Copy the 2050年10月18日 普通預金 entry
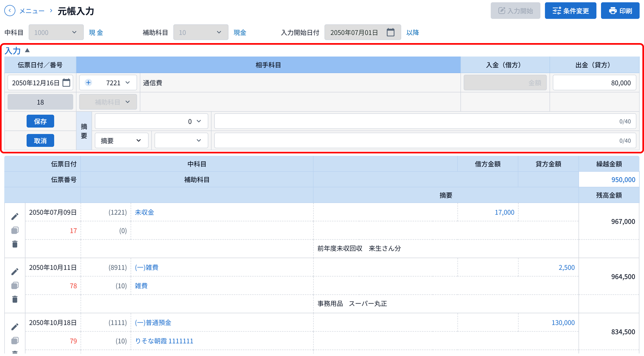 click(15, 341)
